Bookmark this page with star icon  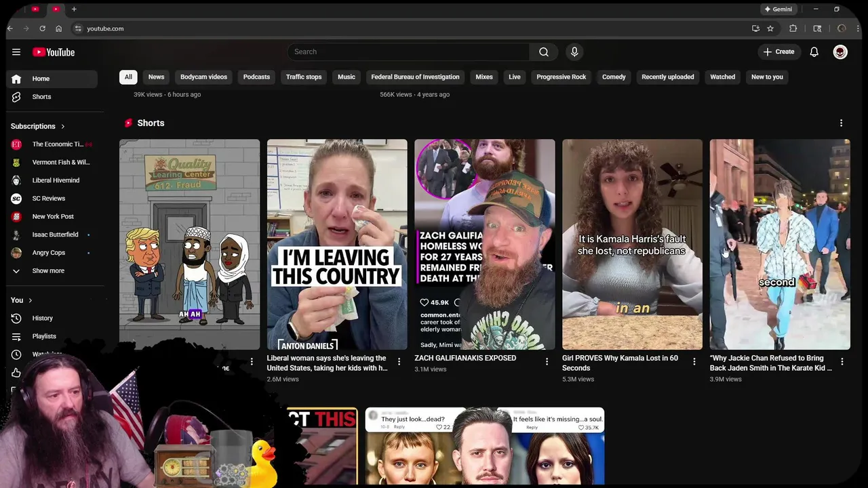coord(770,28)
